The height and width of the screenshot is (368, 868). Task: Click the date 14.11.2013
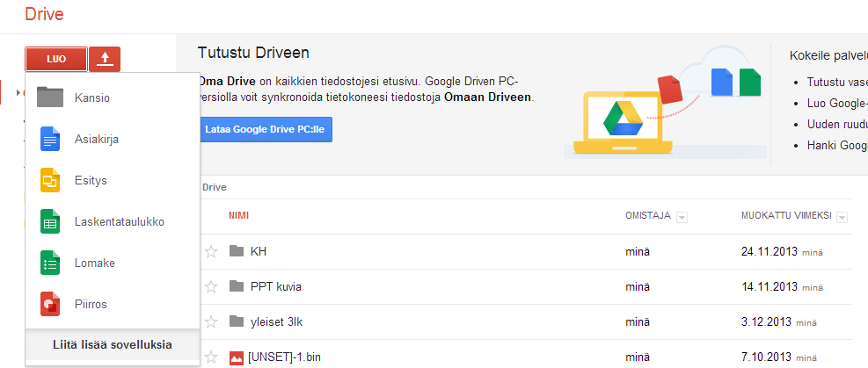point(770,287)
